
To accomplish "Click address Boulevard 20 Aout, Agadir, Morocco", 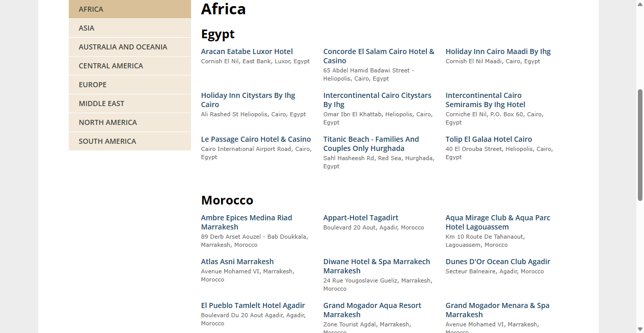I will point(373,227).
